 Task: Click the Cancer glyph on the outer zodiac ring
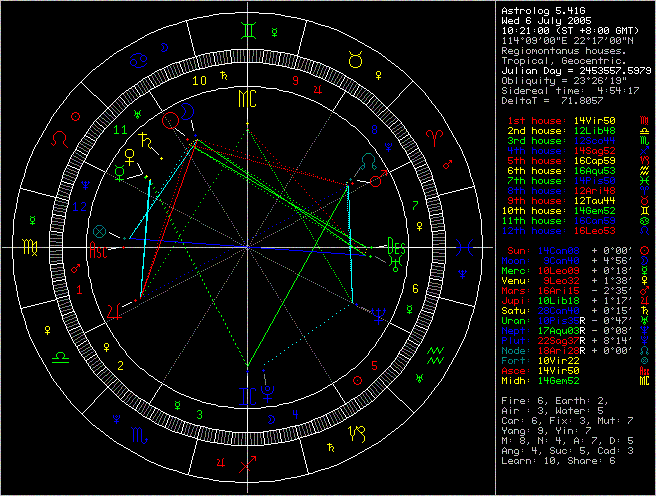[138, 59]
